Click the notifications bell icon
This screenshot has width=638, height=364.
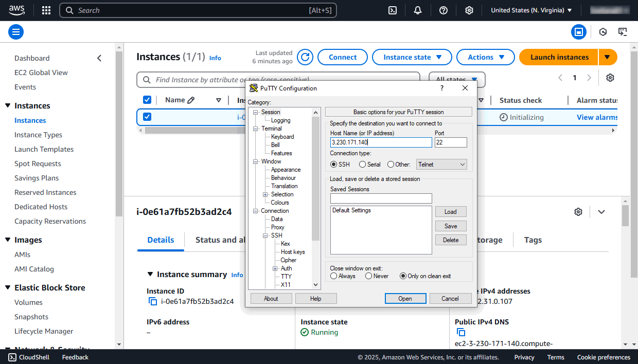(417, 10)
